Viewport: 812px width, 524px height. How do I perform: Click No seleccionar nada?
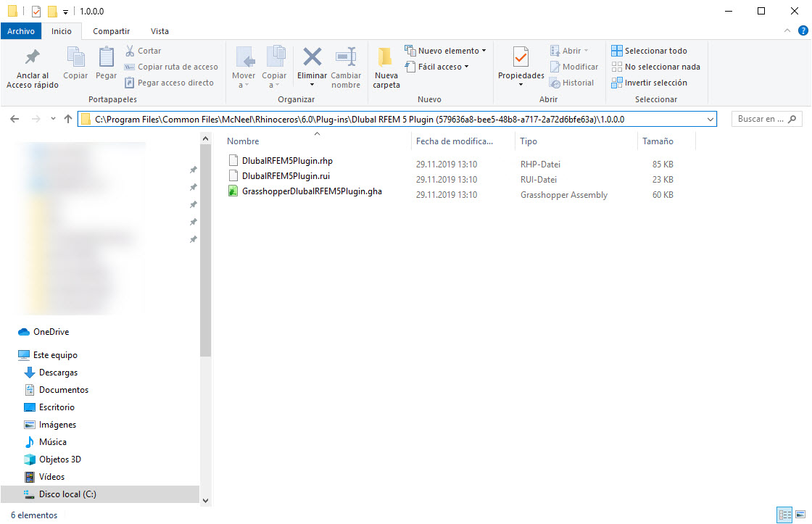point(655,67)
